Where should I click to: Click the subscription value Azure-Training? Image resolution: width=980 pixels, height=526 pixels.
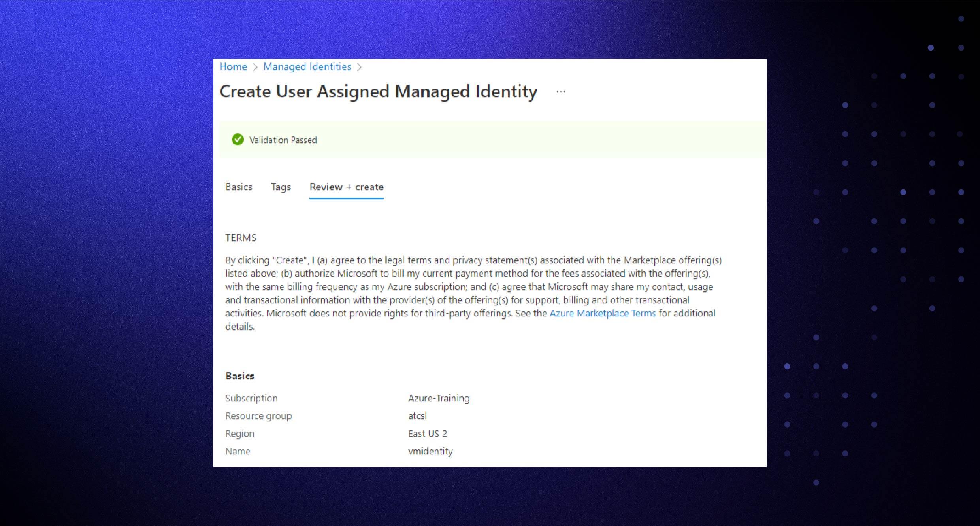439,398
